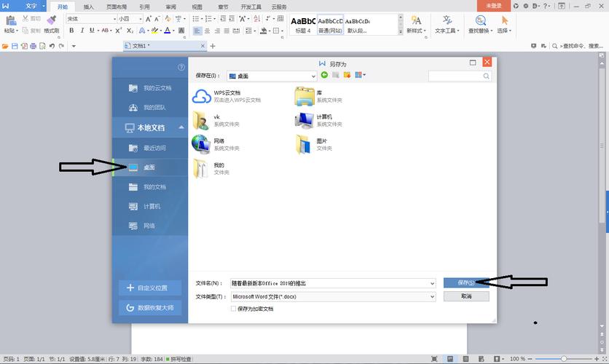The image size is (609, 364).
Task: Click the Find and Replace (查找替换) icon
Action: click(x=481, y=20)
